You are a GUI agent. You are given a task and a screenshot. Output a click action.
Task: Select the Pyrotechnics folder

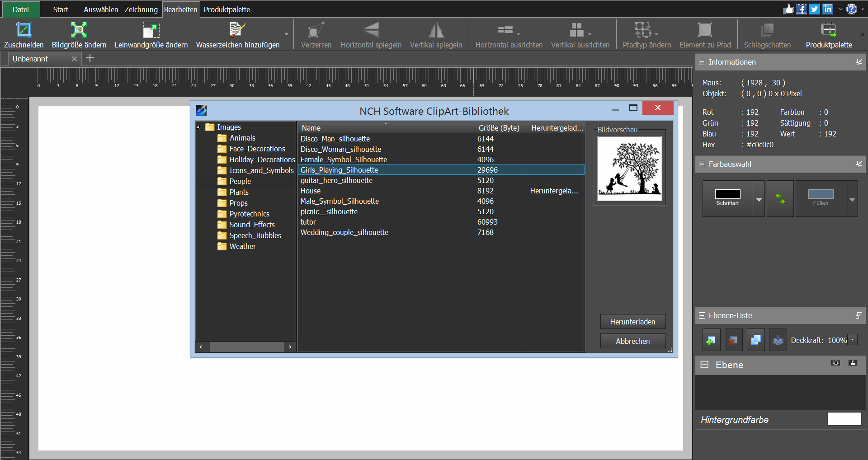point(249,214)
